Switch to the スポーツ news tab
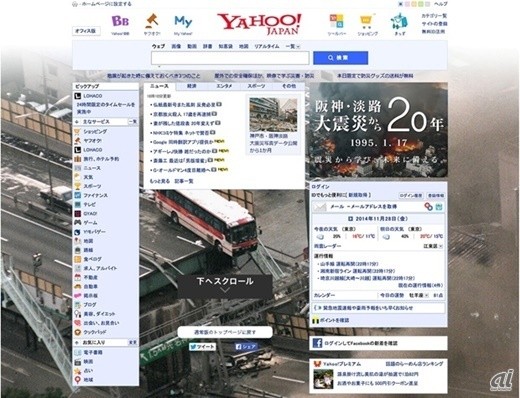 click(x=256, y=86)
